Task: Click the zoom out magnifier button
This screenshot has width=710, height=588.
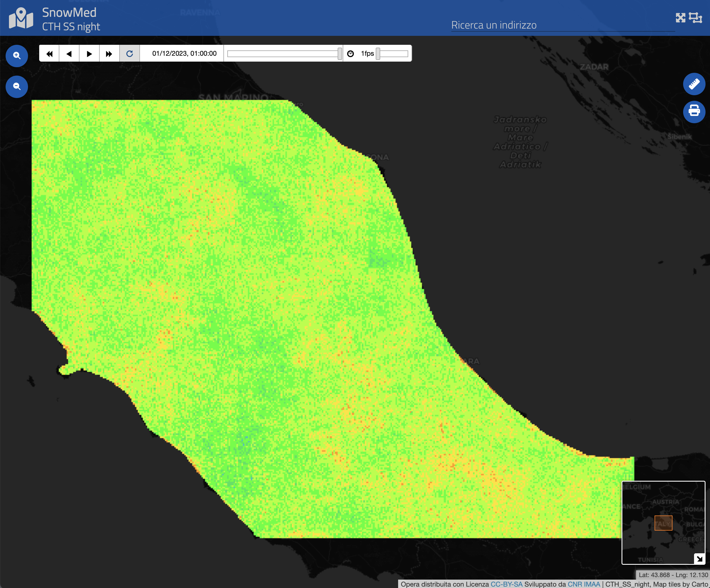Action: [x=17, y=87]
